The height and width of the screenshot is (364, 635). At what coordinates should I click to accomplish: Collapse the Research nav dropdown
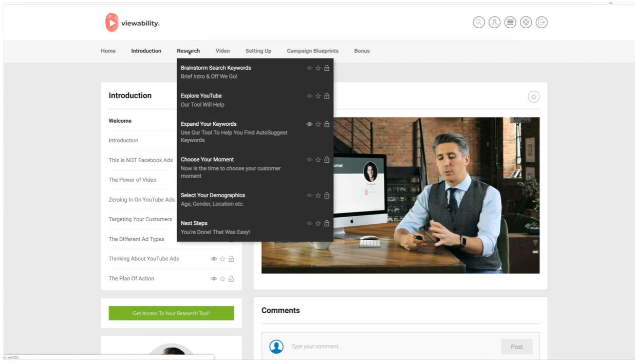(x=189, y=51)
